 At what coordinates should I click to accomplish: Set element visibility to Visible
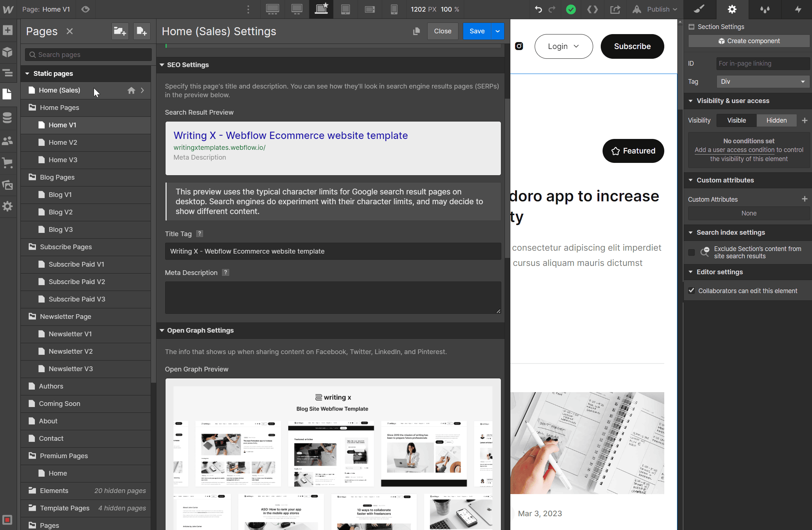pyautogui.click(x=736, y=120)
